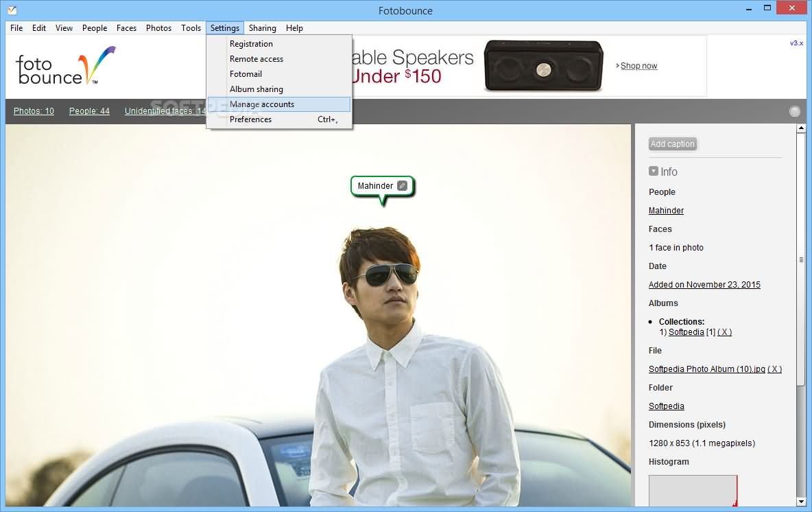The width and height of the screenshot is (812, 512).
Task: Open the Sharing menu
Action: (x=263, y=28)
